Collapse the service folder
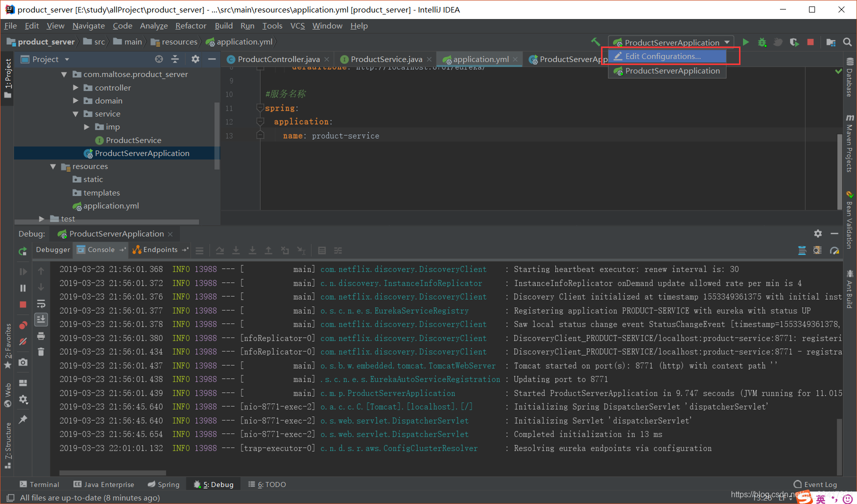Viewport: 857px width, 504px height. [x=75, y=114]
